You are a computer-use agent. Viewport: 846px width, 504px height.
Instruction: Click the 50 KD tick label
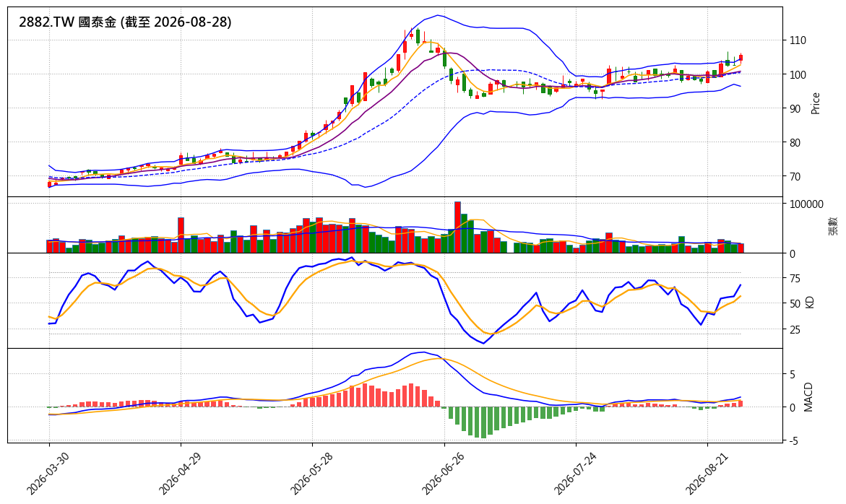pyautogui.click(x=795, y=304)
